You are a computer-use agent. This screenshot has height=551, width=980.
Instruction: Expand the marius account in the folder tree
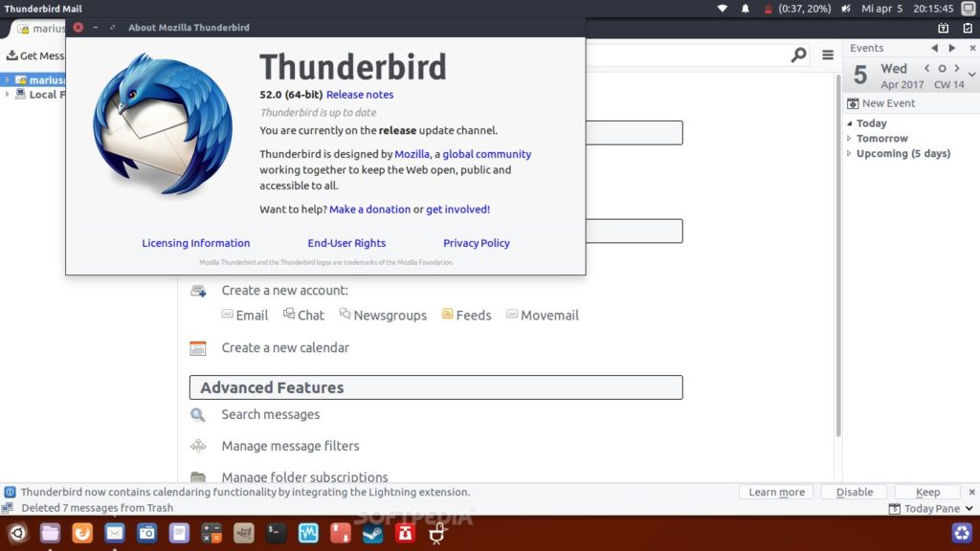tap(8, 80)
